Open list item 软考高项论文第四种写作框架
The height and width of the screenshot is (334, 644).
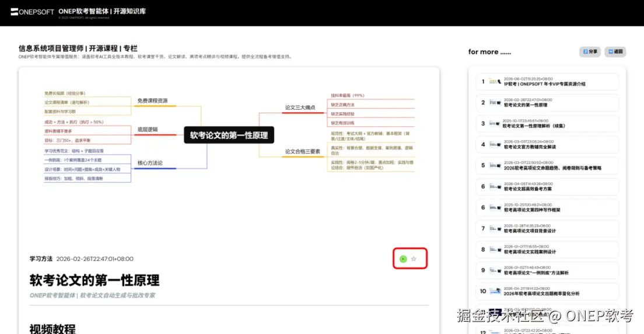[547, 207]
